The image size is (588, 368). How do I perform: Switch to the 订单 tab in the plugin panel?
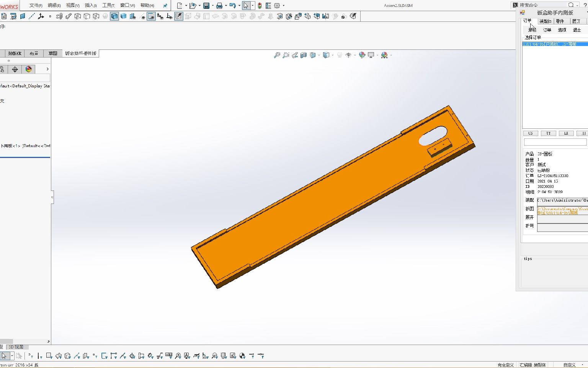pos(528,21)
